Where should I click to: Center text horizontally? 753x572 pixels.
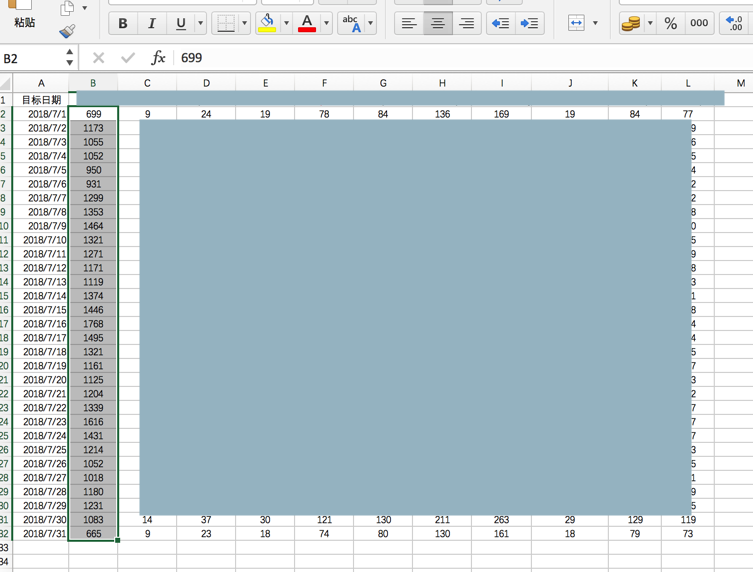coord(437,23)
